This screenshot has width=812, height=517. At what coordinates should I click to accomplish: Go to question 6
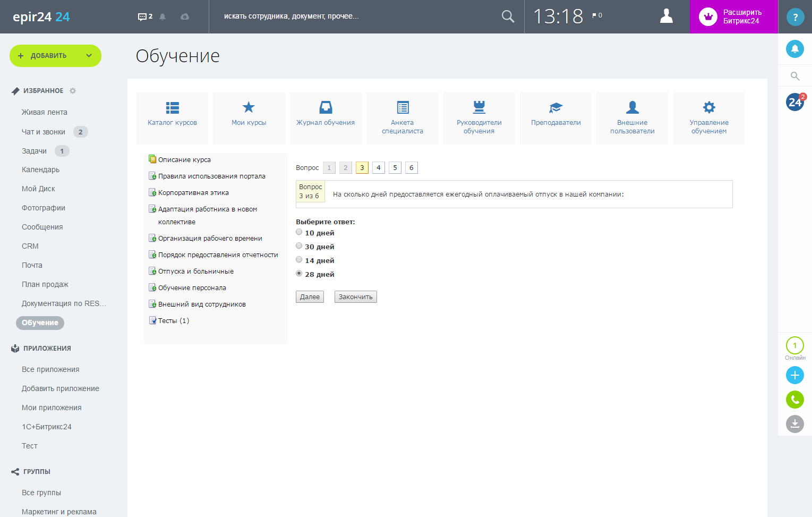pos(412,168)
